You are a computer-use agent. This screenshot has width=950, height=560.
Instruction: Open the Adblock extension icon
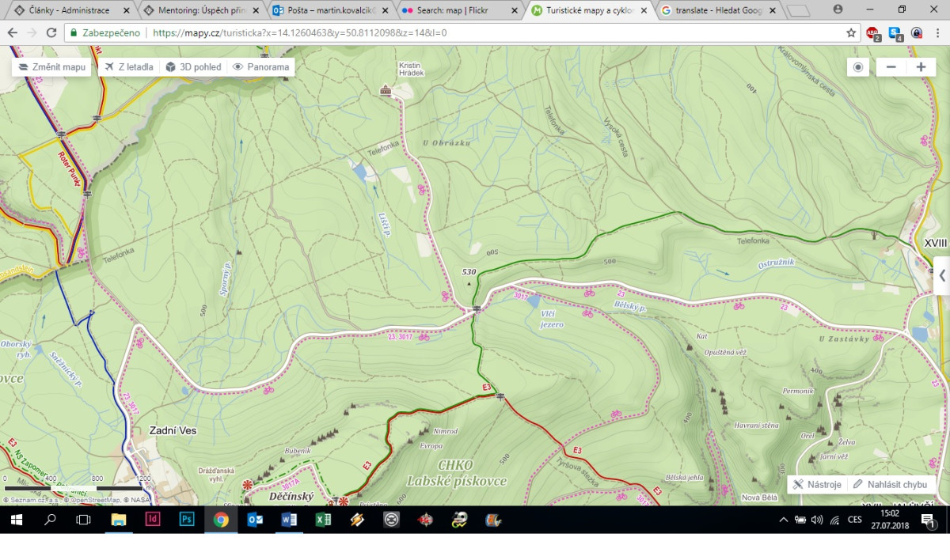coord(872,33)
